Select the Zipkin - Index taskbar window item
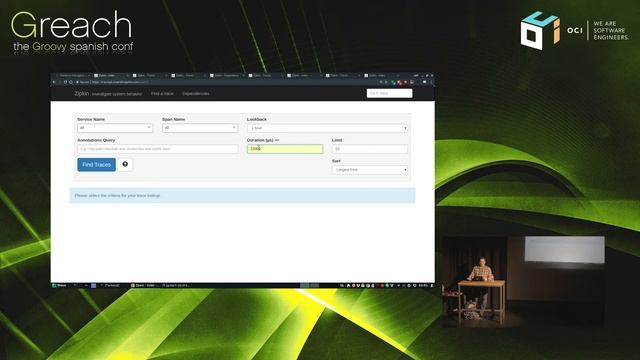 (144, 285)
